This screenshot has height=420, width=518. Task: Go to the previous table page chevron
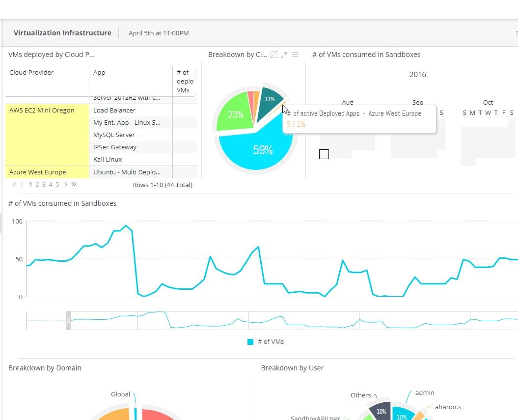22,184
